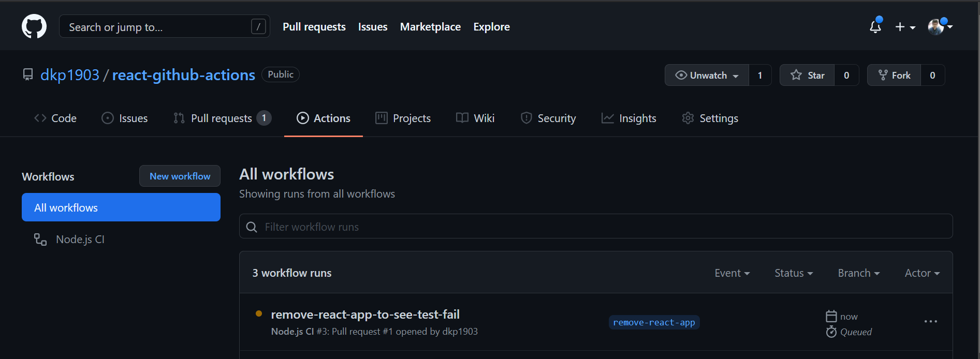980x359 pixels.
Task: Open the react-github-actions repository link
Action: [184, 75]
